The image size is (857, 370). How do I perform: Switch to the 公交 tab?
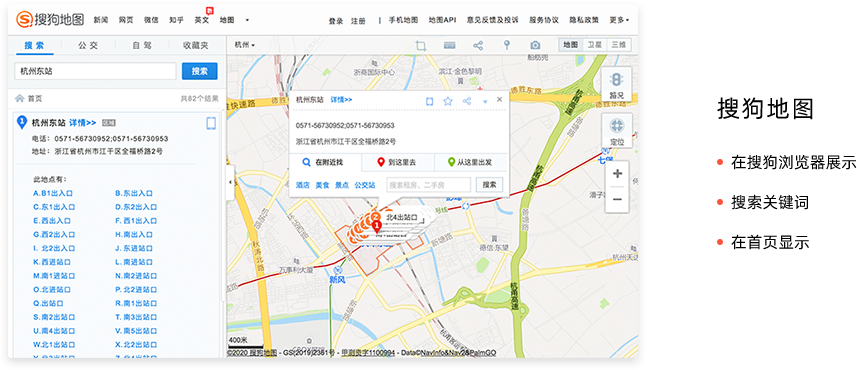(88, 45)
